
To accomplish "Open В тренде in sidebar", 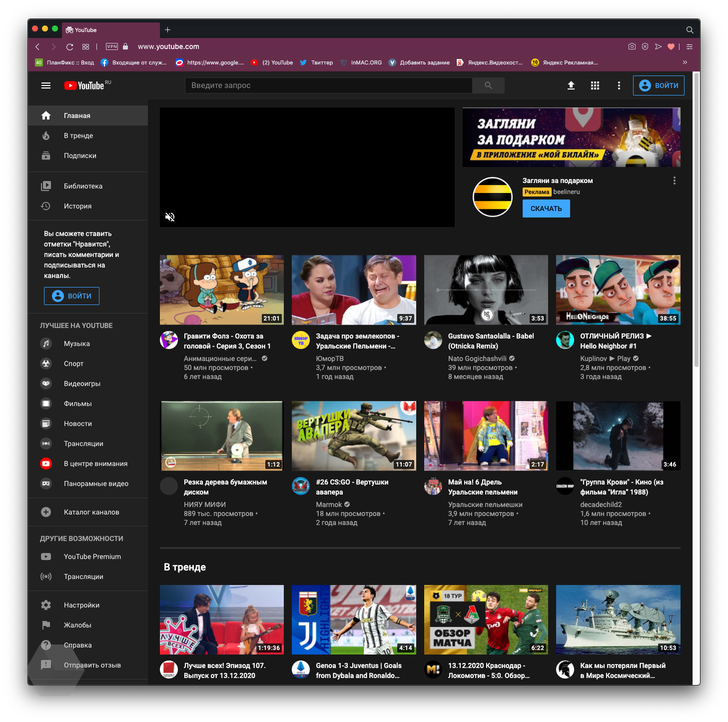I will (x=88, y=135).
